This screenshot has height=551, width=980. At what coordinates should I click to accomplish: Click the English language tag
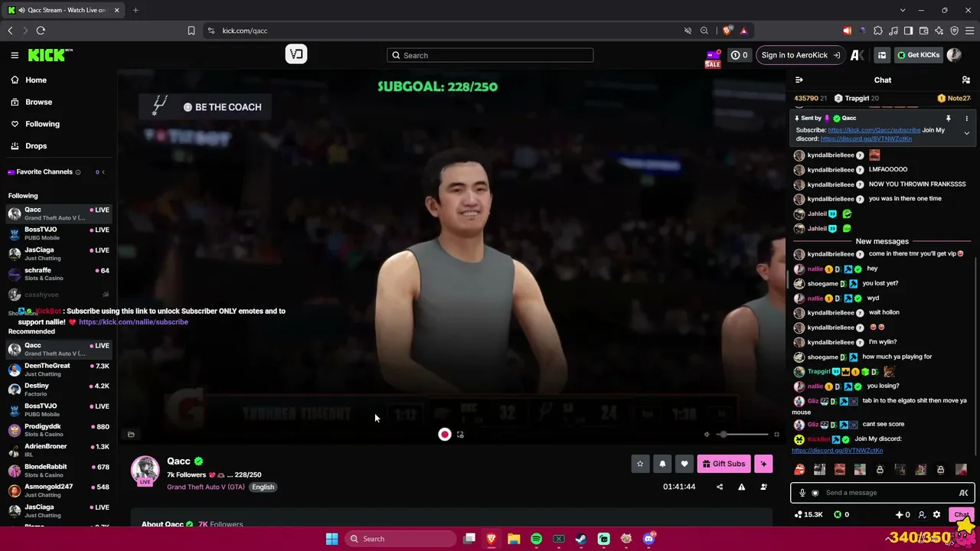click(263, 487)
